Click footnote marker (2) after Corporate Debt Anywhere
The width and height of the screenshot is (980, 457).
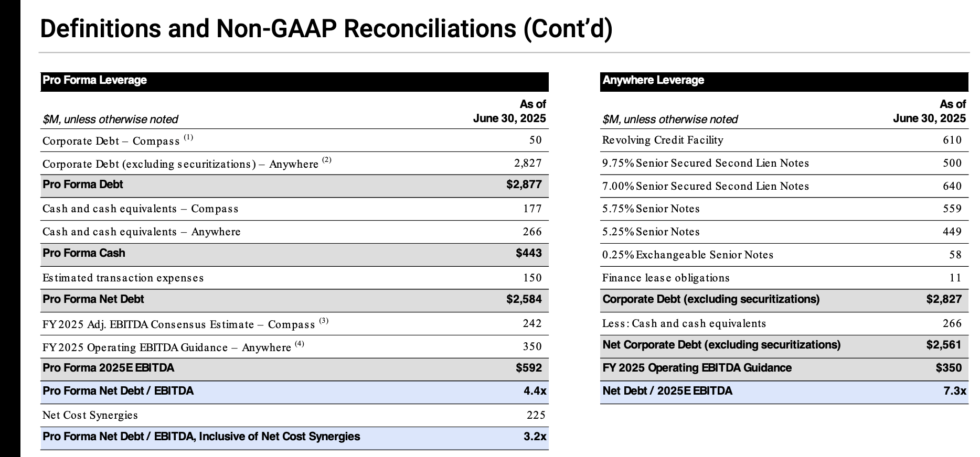pyautogui.click(x=327, y=160)
